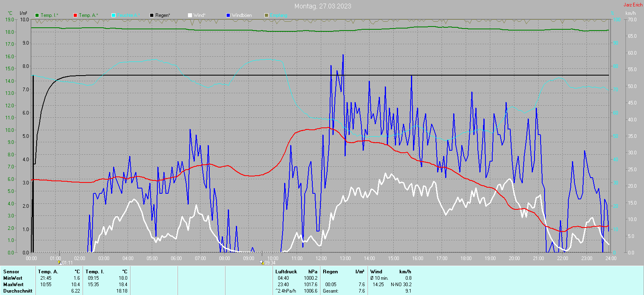
Task: Click the marker icon at 09:34
Action: [262, 262]
